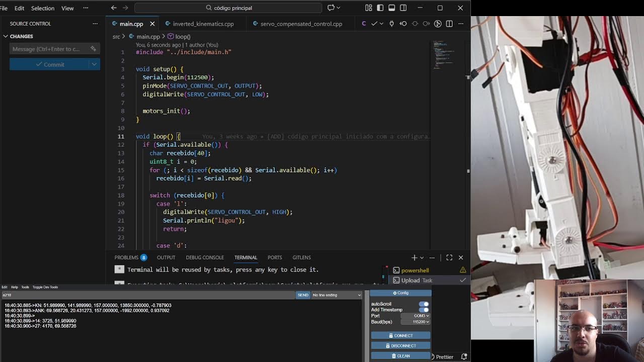Click the loop() breadcrumb
The width and height of the screenshot is (644, 362).
179,37
